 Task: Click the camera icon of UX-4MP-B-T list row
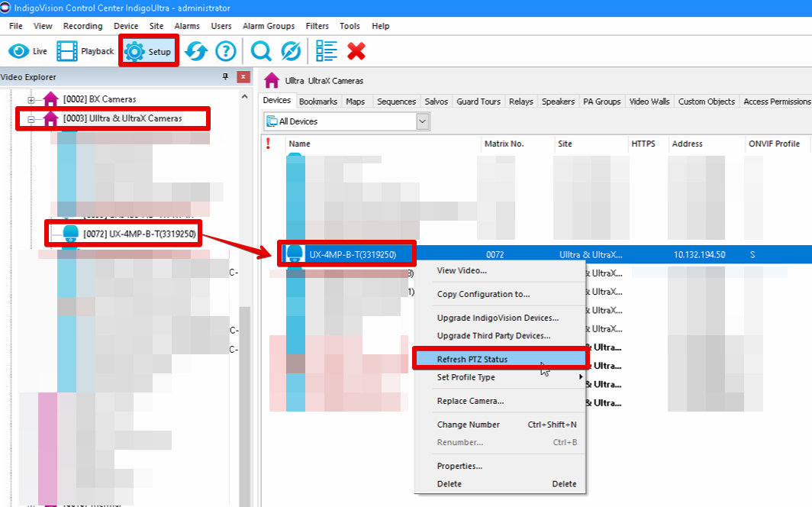(295, 253)
